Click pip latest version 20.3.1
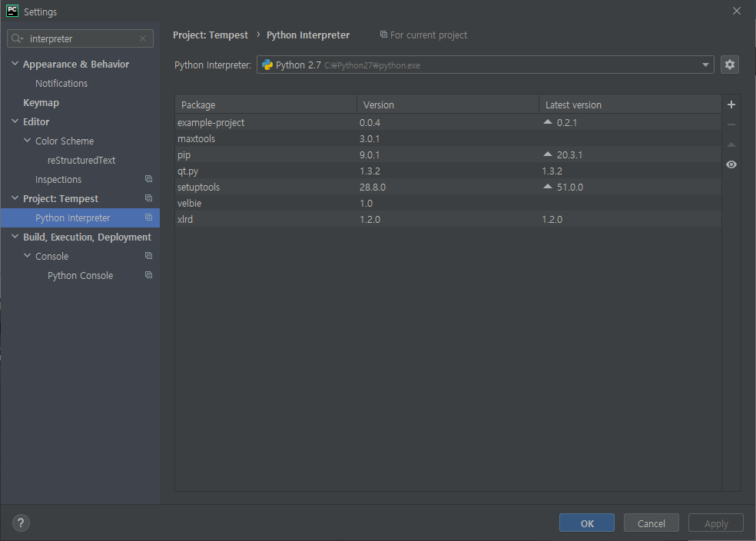Screen dimensions: 756x541 pos(569,154)
